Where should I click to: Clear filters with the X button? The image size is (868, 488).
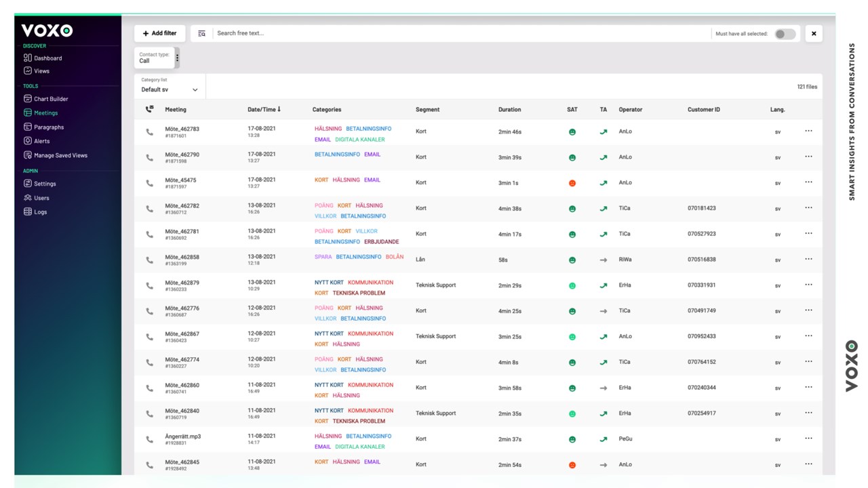[x=814, y=33]
